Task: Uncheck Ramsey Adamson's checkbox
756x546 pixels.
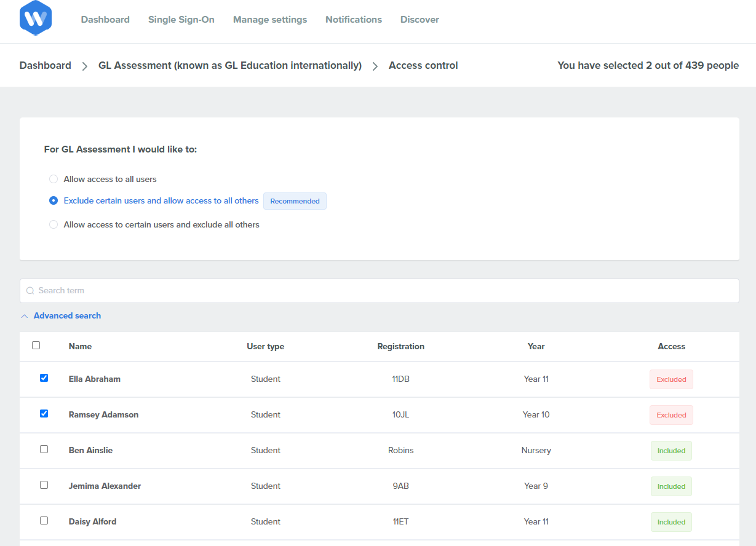Action: (44, 414)
